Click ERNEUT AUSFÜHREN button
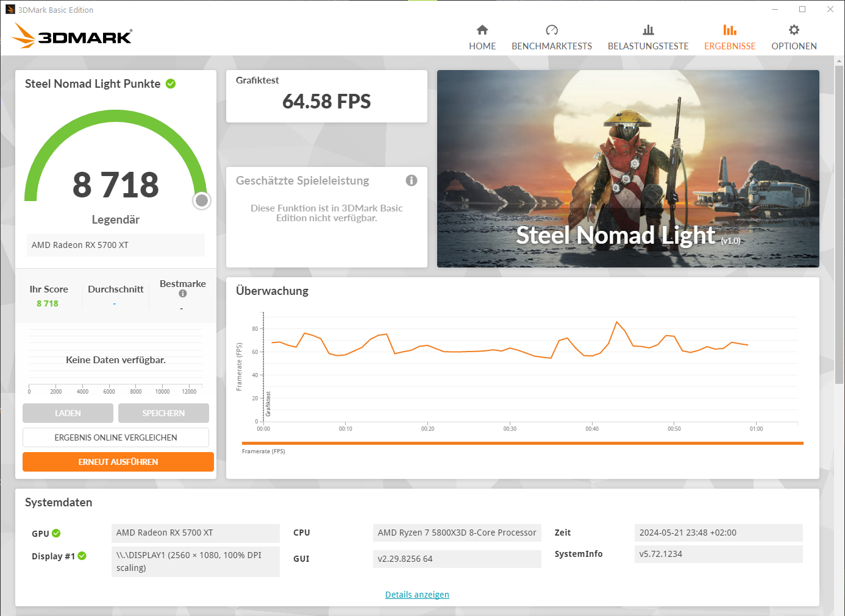Screen dimensions: 845x616 pyautogui.click(x=118, y=462)
